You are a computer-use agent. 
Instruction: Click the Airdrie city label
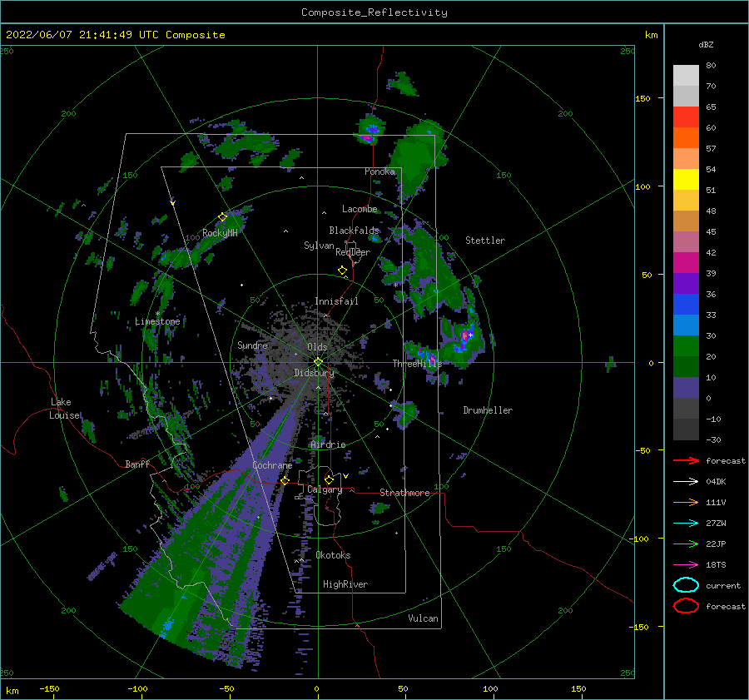tap(328, 444)
